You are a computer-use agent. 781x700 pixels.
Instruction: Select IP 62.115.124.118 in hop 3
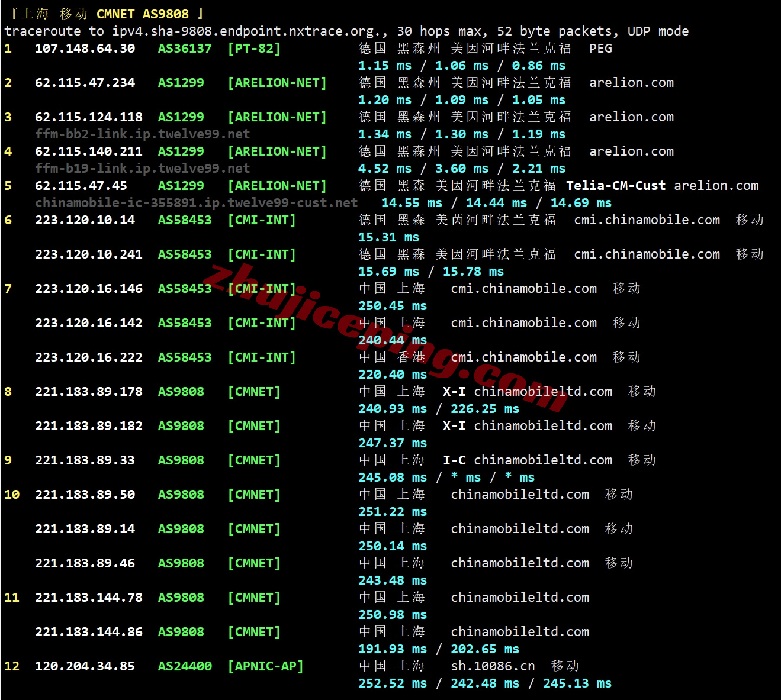pyautogui.click(x=89, y=117)
